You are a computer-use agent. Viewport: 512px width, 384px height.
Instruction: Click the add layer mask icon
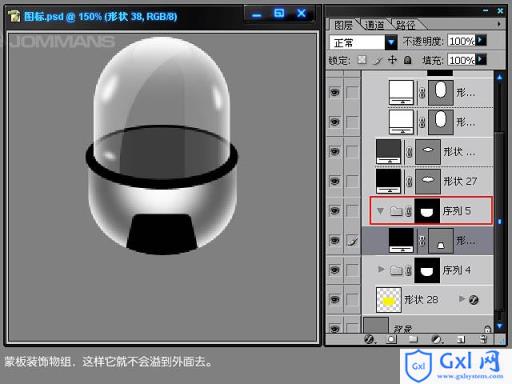(391, 339)
